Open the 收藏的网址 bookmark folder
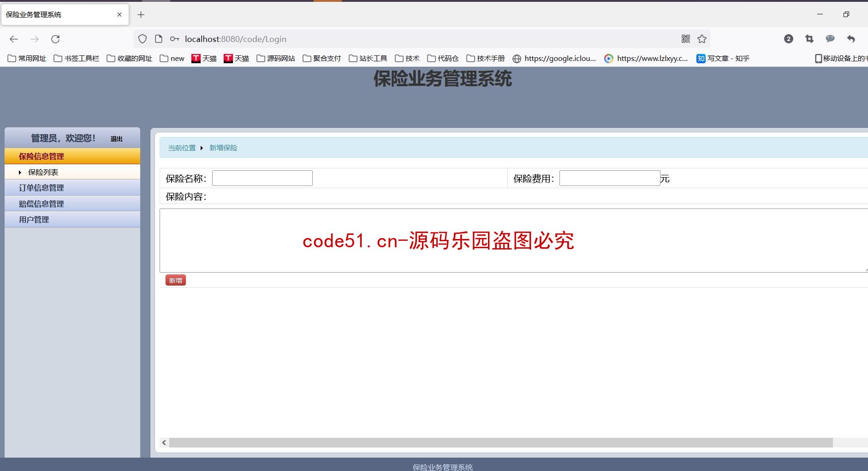 coord(130,59)
